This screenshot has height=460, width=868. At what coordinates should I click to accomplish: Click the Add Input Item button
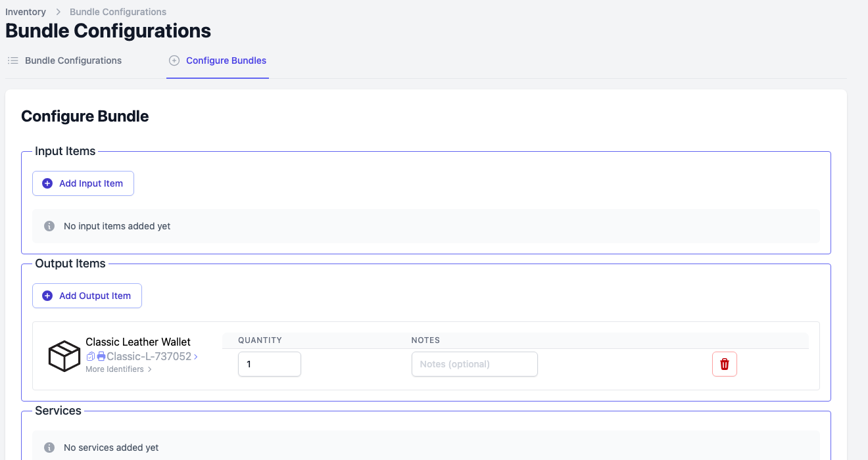tap(83, 183)
